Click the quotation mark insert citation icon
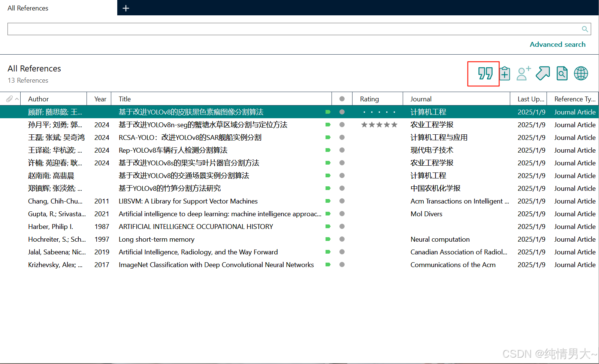 click(485, 73)
